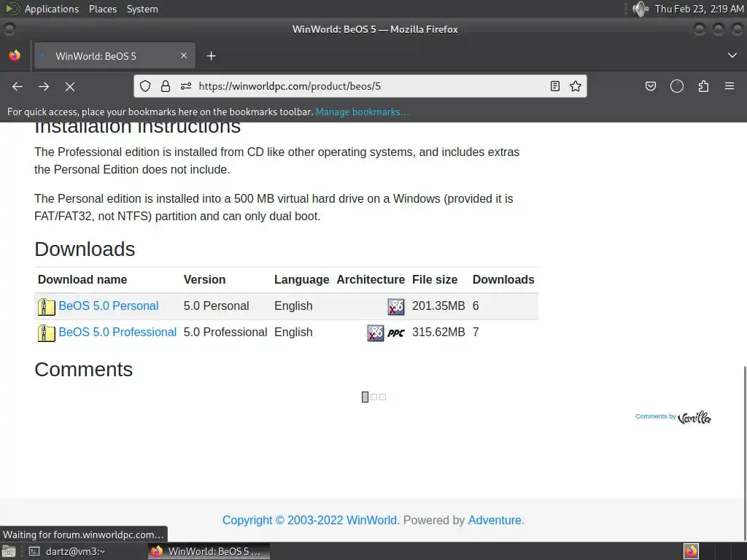Click the clock showing Thu Feb 23
Viewport: 747px width, 560px height.
click(699, 9)
